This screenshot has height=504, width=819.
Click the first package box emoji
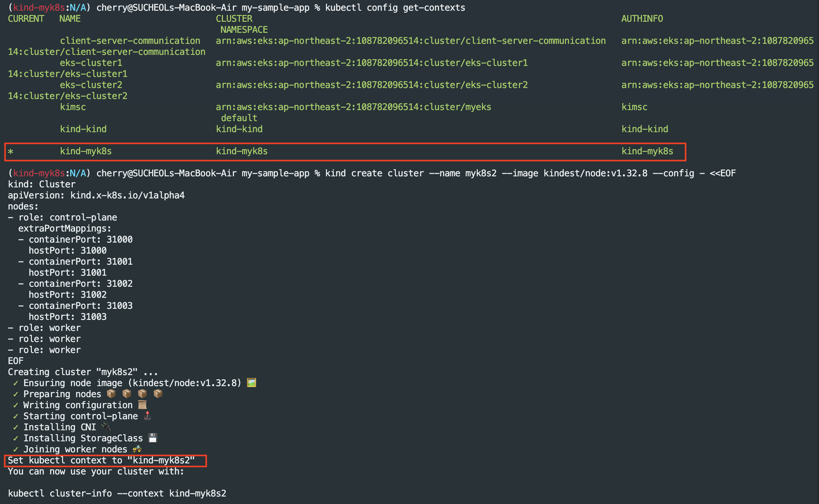pyautogui.click(x=111, y=394)
